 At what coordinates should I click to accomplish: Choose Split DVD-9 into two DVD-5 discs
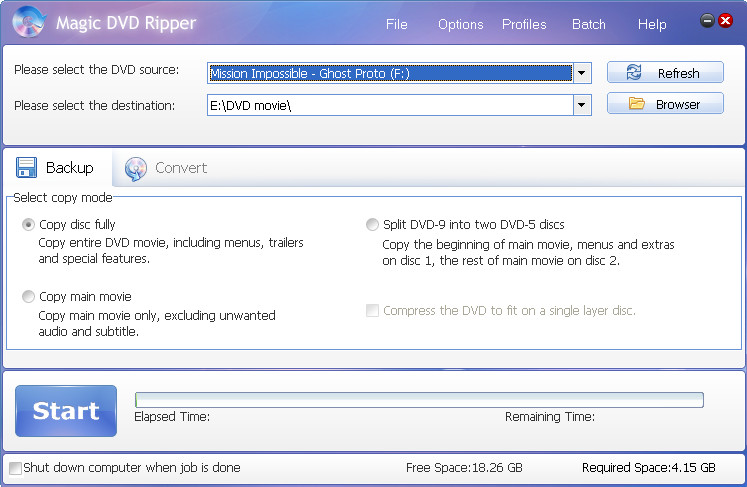click(372, 224)
